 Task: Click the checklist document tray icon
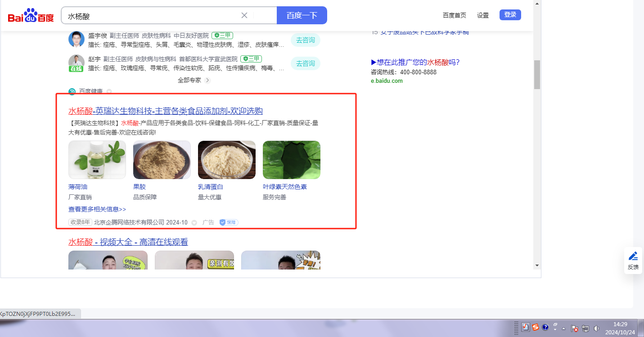coord(526,328)
